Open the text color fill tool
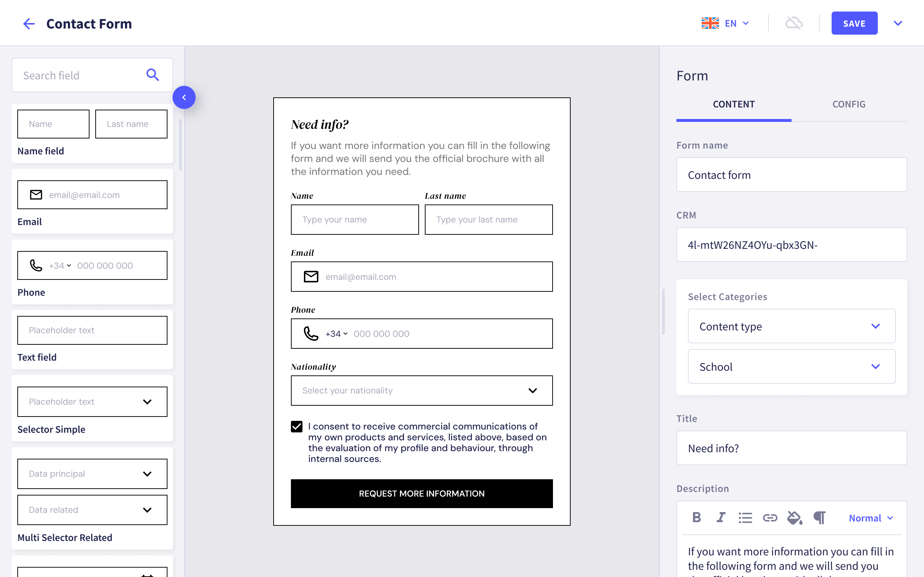Viewport: 924px width, 577px height. click(x=794, y=517)
